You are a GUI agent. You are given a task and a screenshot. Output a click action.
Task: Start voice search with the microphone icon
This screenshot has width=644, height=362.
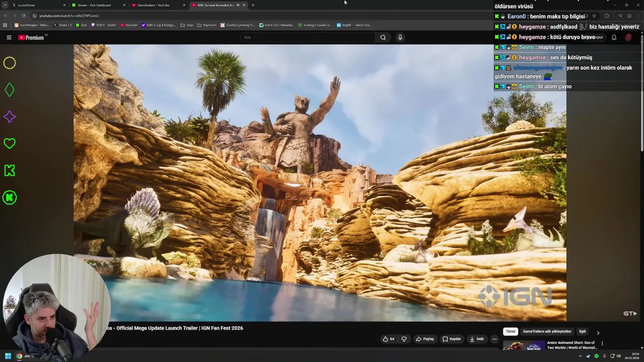click(x=400, y=37)
